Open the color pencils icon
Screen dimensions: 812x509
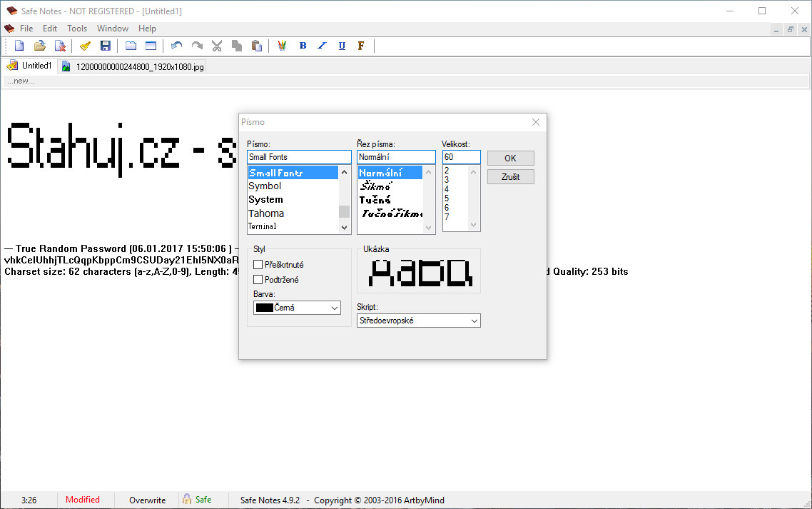283,46
